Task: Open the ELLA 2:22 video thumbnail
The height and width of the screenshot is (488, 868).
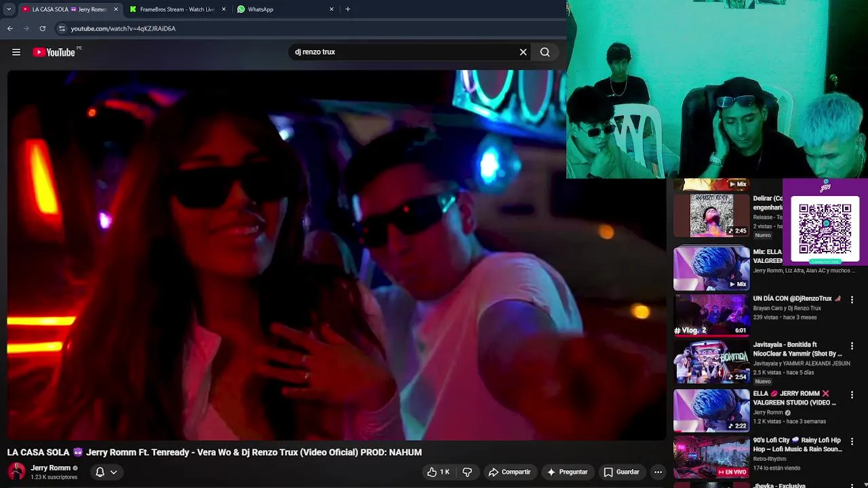Action: [711, 410]
